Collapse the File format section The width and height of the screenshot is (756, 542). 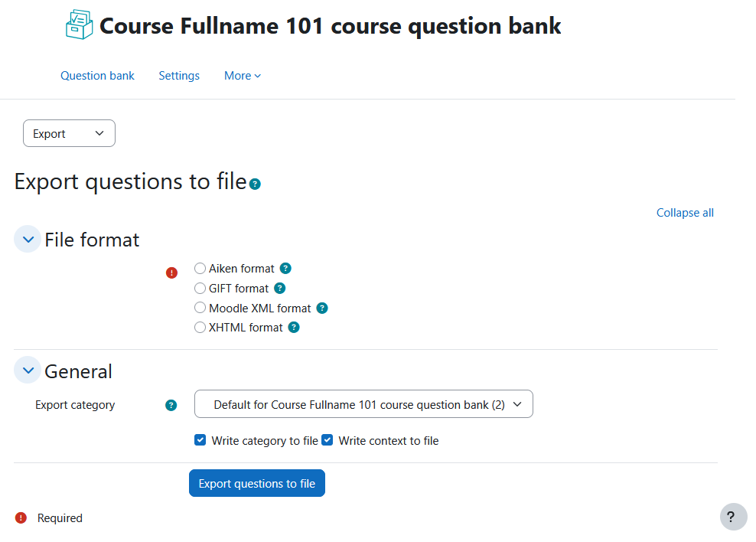28,239
